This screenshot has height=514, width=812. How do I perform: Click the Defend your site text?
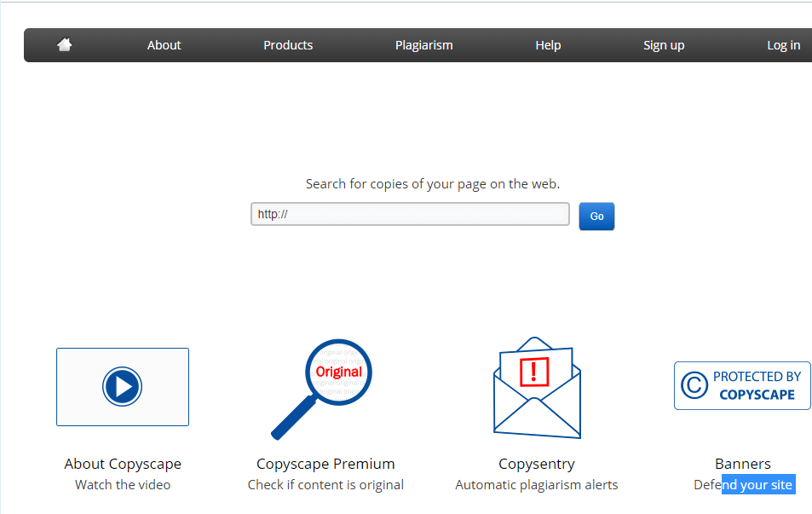(x=743, y=485)
